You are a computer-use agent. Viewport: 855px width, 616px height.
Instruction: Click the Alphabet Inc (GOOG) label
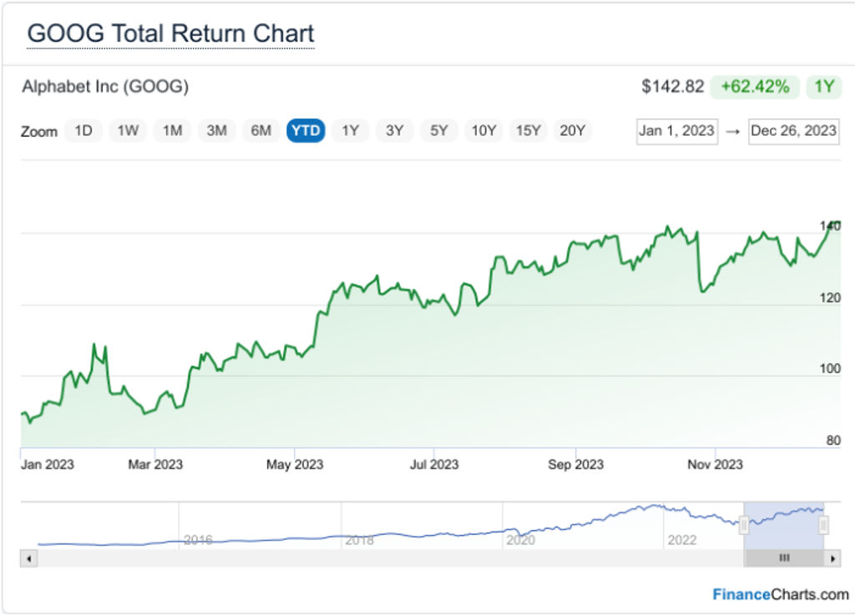click(x=105, y=87)
